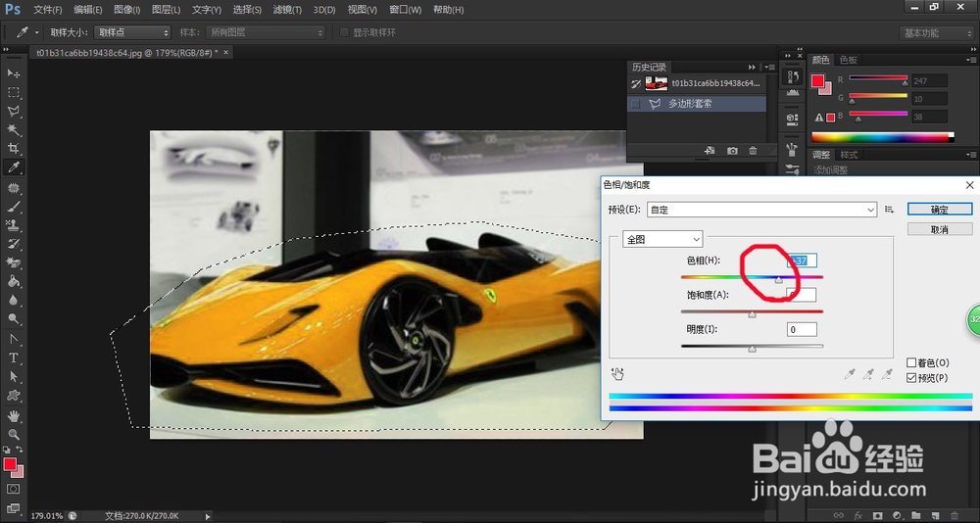
Task: Click the 明度(I) value input field
Action: tap(802, 329)
